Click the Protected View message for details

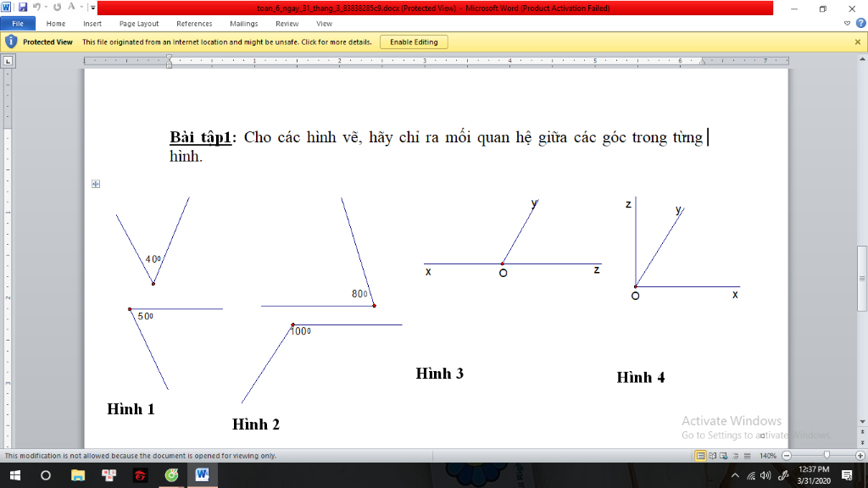coord(227,42)
